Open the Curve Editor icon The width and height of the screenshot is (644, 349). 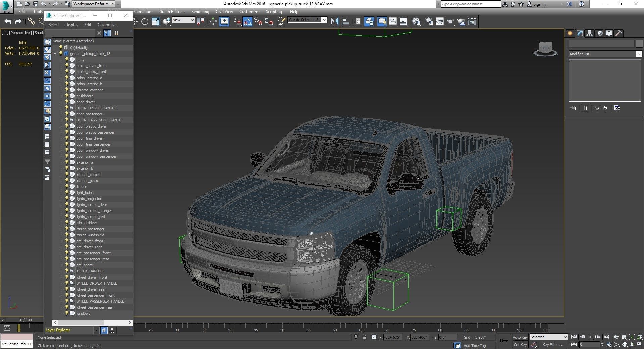393,22
